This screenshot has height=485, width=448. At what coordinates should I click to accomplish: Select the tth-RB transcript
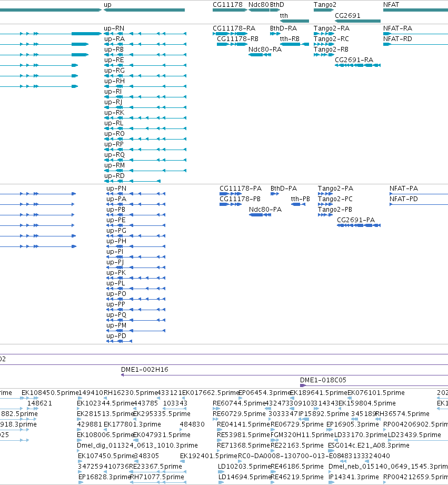(x=294, y=44)
